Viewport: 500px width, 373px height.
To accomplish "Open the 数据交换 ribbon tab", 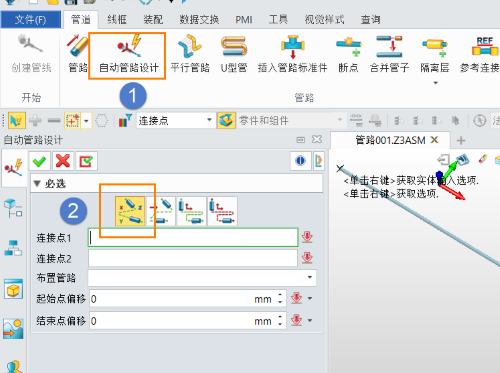I will coord(199,20).
